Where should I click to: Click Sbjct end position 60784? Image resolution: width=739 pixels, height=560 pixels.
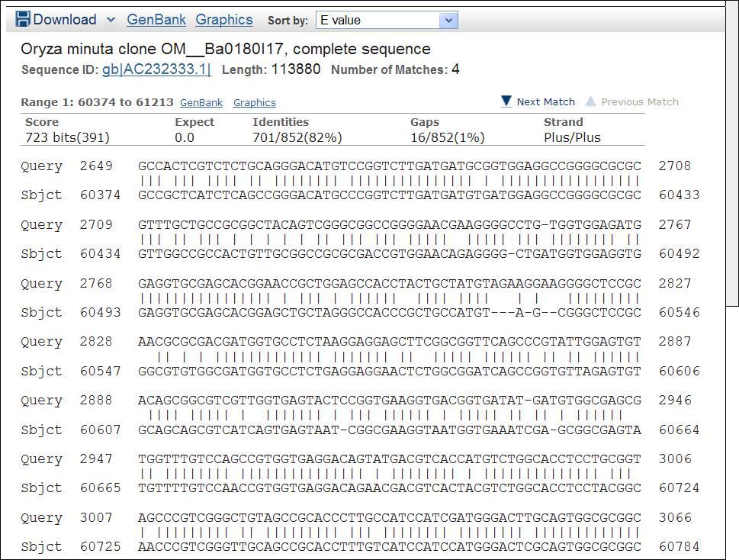coord(680,547)
